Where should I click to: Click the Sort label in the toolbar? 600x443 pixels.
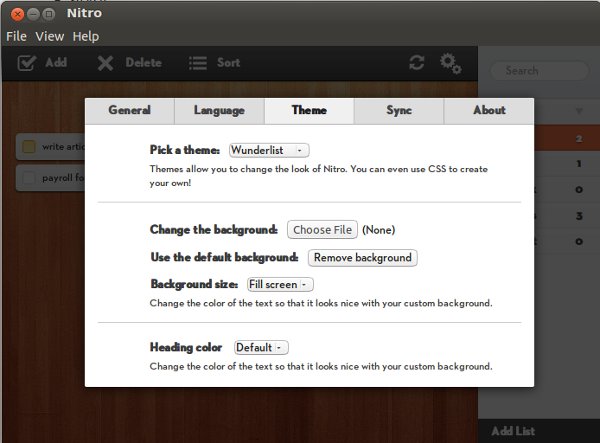point(228,62)
